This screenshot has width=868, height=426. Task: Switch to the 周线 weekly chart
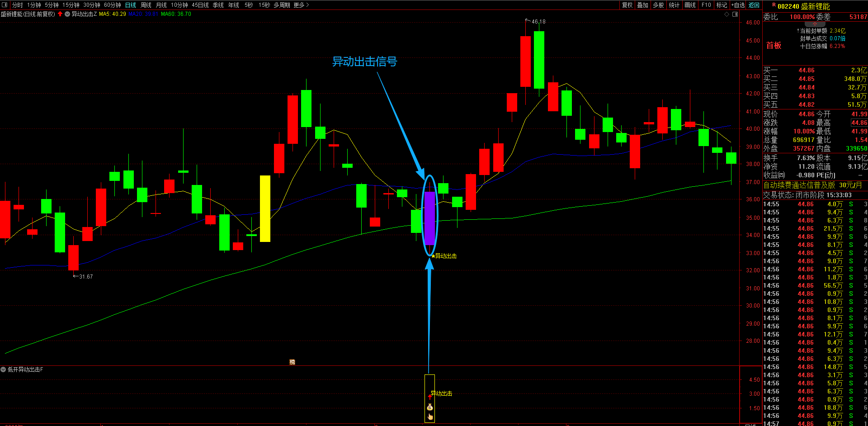[x=146, y=5]
